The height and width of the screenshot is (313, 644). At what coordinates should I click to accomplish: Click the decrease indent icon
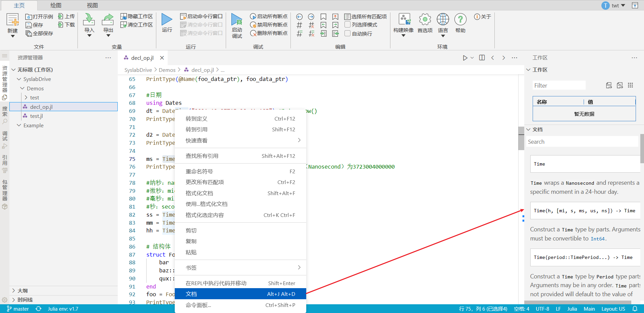coord(335,33)
